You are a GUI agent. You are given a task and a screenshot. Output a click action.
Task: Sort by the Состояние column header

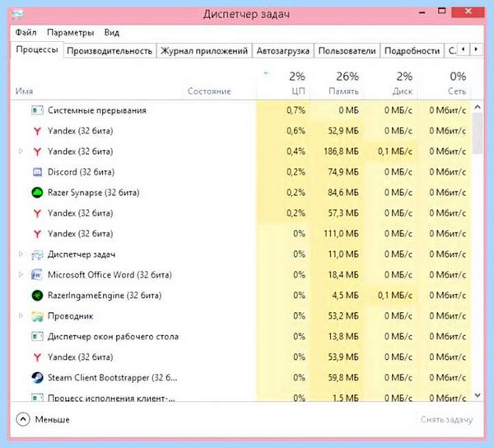pyautogui.click(x=209, y=91)
